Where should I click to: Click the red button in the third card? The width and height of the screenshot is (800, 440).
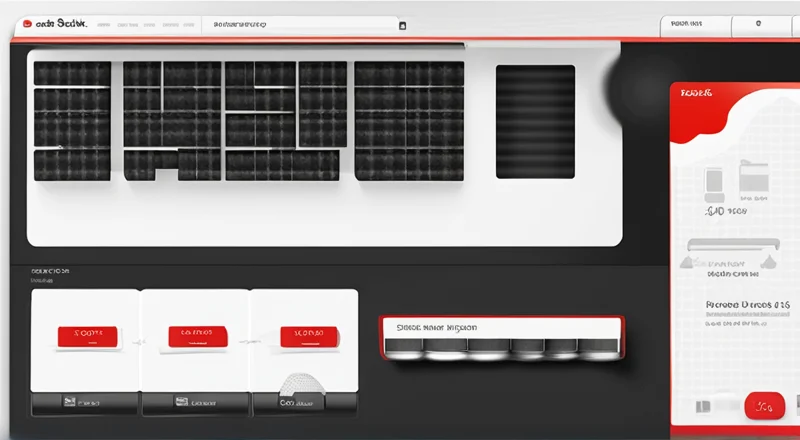308,334
